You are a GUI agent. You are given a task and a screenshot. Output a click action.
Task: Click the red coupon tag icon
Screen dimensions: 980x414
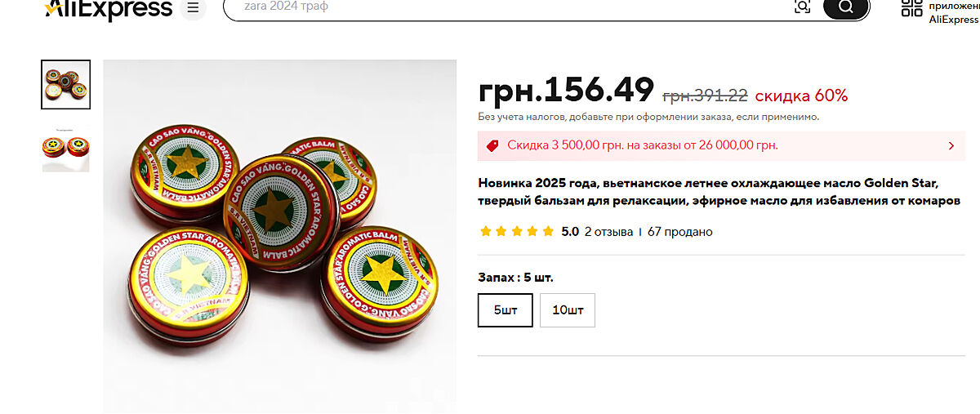(x=492, y=145)
